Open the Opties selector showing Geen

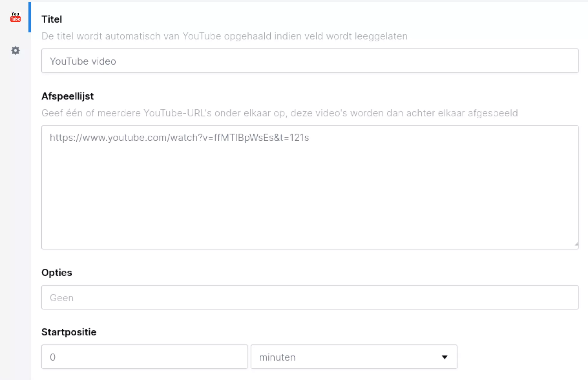click(x=310, y=297)
